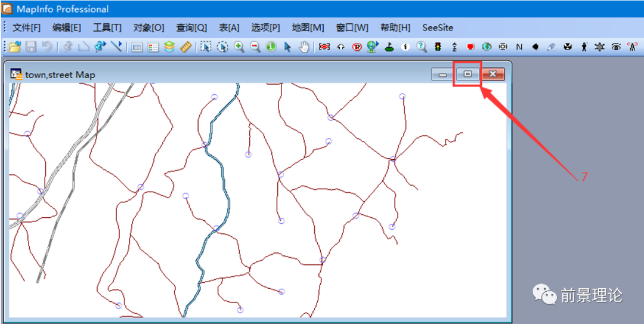
Task: Click the black left-arrow toolbar icon
Action: click(x=535, y=47)
